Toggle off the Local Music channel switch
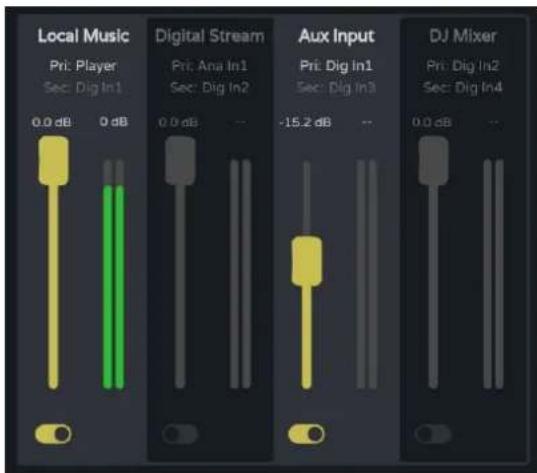 [x=53, y=434]
